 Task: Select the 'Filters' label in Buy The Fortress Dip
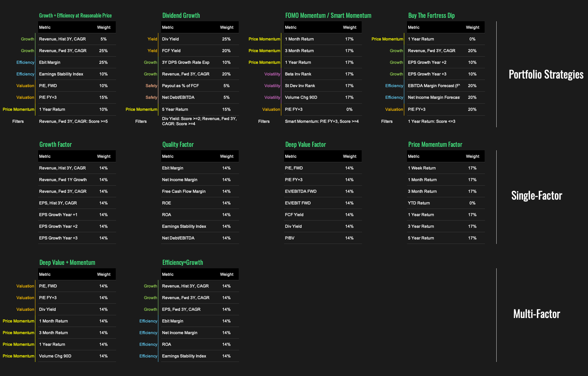[387, 121]
